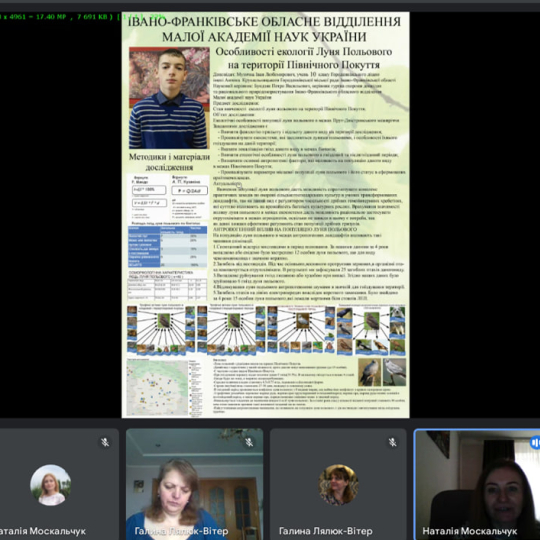This screenshot has width=540, height=540.
Task: Click the Галина Лялюк-Вітер name under the round avatar
Action: click(x=325, y=531)
